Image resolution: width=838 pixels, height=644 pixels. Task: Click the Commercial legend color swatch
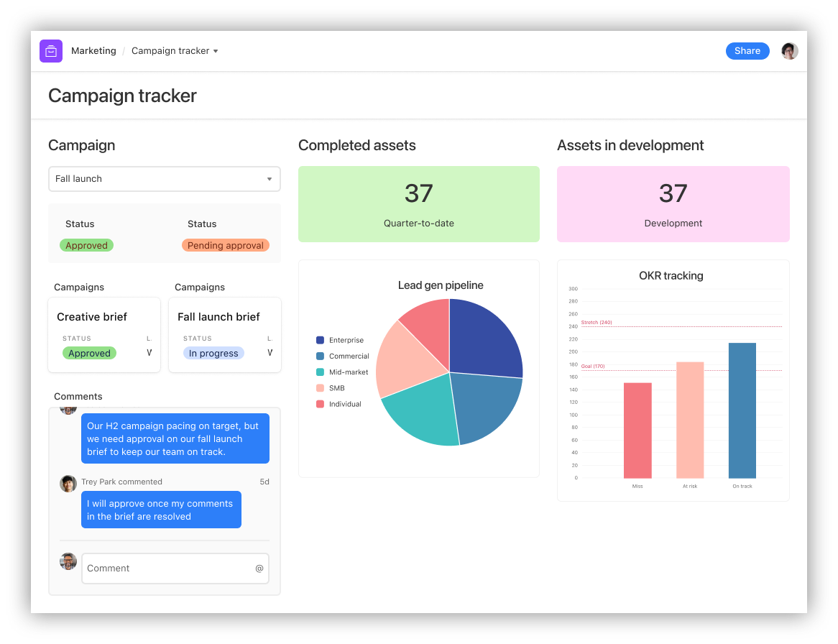pyautogui.click(x=320, y=356)
